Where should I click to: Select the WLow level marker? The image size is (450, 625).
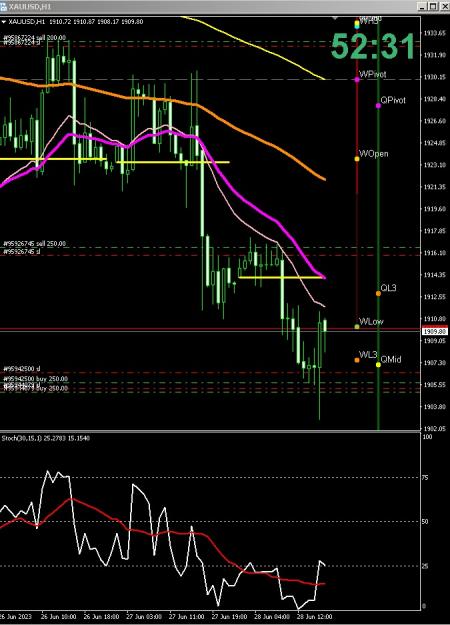click(357, 326)
